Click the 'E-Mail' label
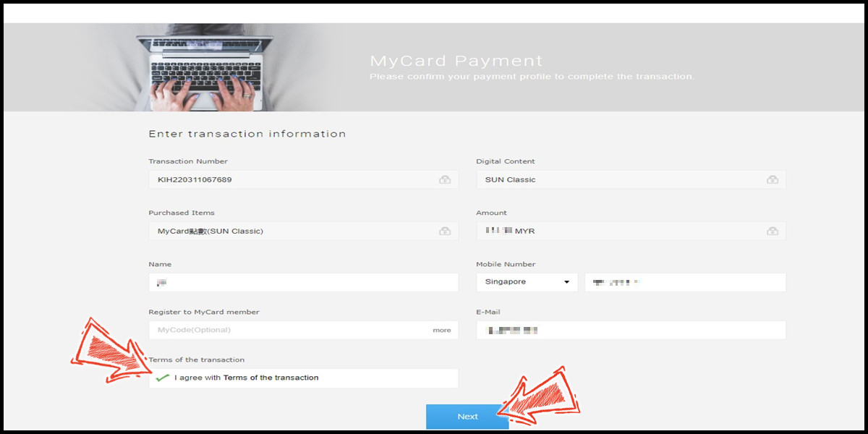The image size is (868, 434). (x=488, y=312)
